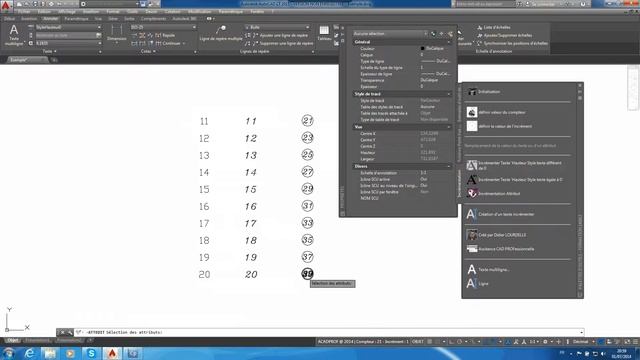The height and width of the screenshot is (360, 640).
Task: Open the text height dropdown in ribbon
Action: coord(68,43)
